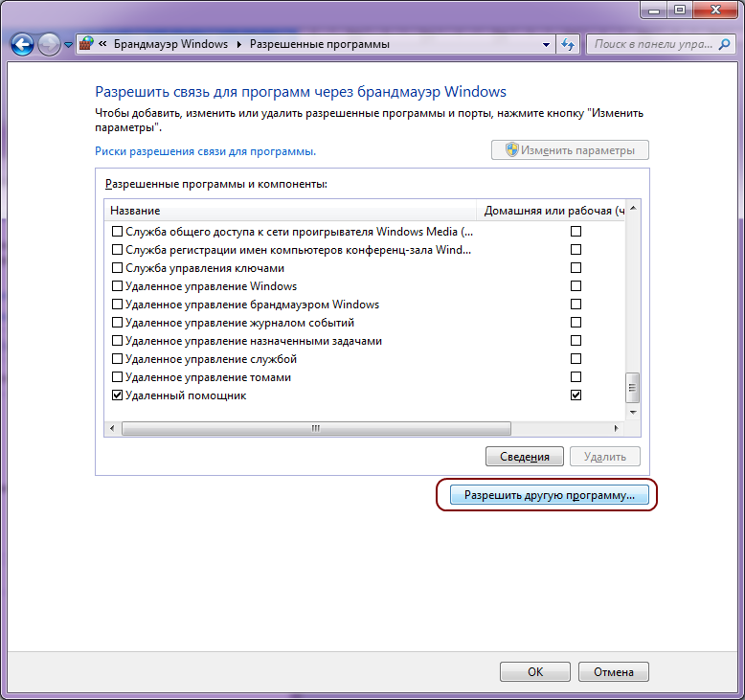
Task: Check home network box for Удаленное управление Windows
Action: tap(576, 285)
